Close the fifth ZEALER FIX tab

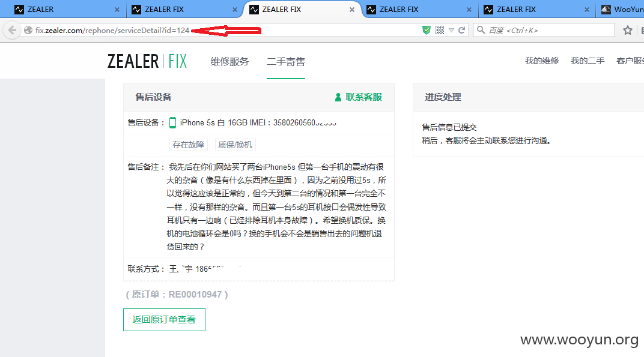(586, 10)
